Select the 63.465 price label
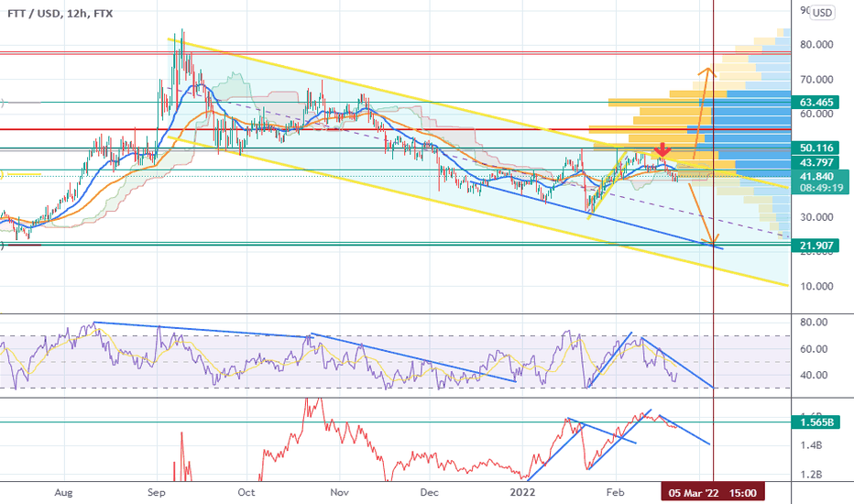Image resolution: width=854 pixels, height=504 pixels. (816, 102)
